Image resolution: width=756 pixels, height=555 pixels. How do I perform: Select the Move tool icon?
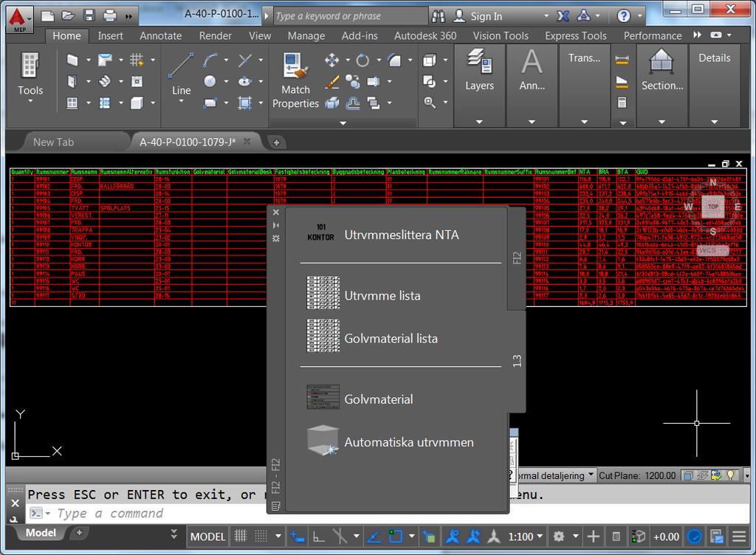(x=331, y=61)
